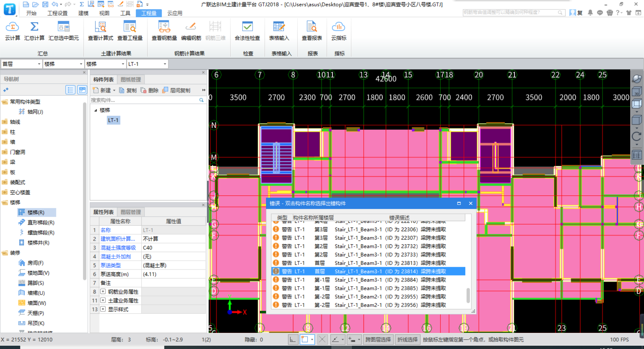Click the orbit globe icon on right toolbar
The width and height of the screenshot is (644, 349).
[x=636, y=79]
